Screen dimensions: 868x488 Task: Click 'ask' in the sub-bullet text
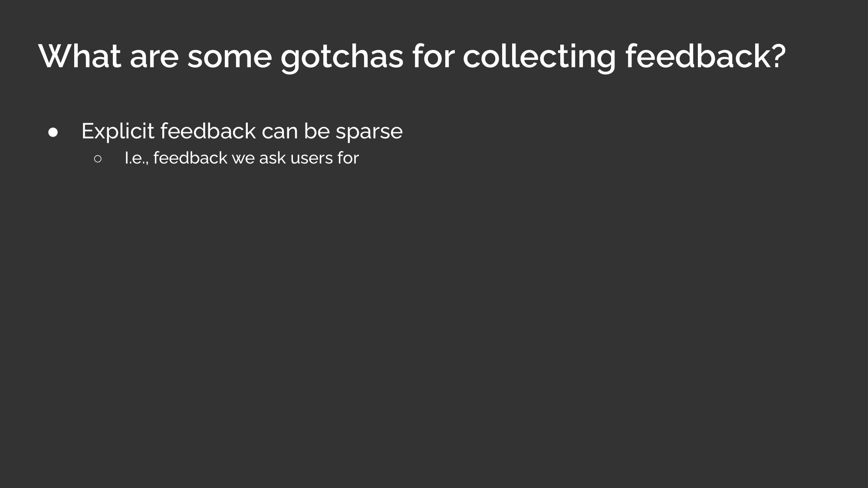[272, 158]
